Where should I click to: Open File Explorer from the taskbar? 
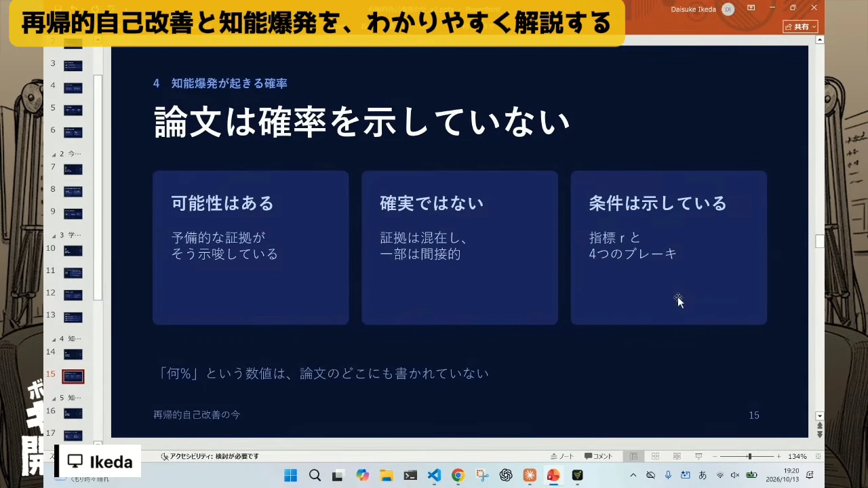click(387, 475)
